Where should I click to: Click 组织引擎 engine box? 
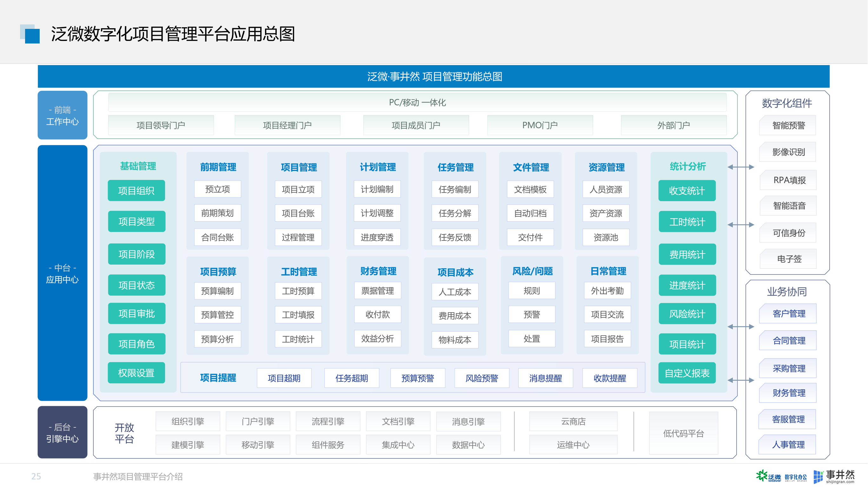tap(188, 421)
